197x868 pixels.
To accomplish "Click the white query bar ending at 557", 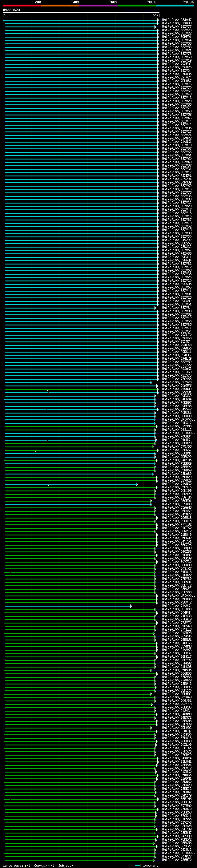I will [x=81, y=13].
